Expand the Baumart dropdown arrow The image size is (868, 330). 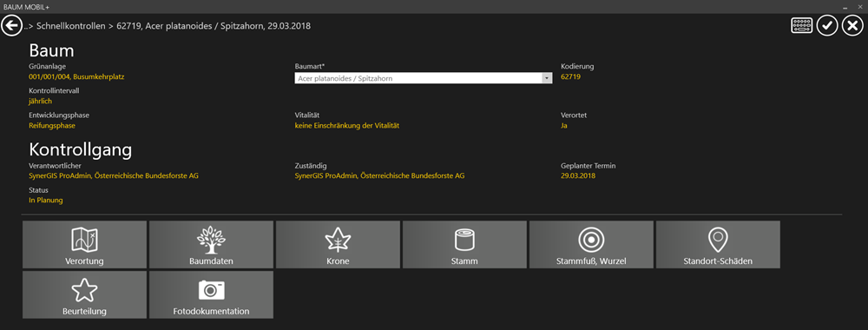click(x=547, y=78)
